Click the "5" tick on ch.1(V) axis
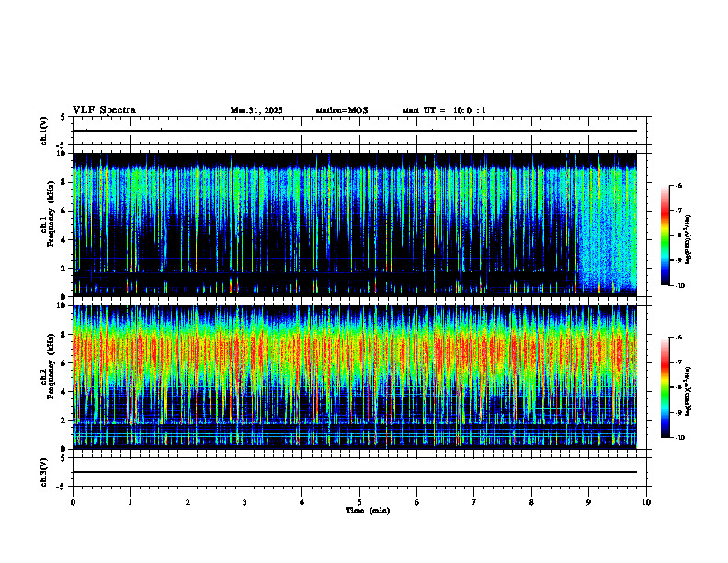 point(64,117)
